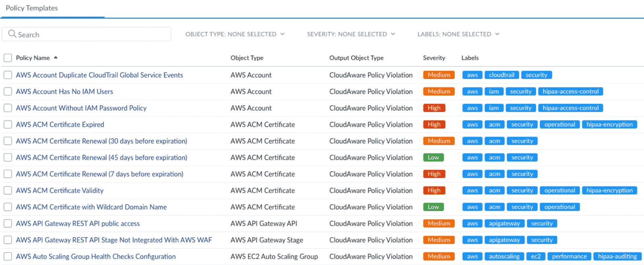Viewport: 644px width, 265px height.
Task: Tick the select-all checkbox in the header
Action: click(8, 58)
